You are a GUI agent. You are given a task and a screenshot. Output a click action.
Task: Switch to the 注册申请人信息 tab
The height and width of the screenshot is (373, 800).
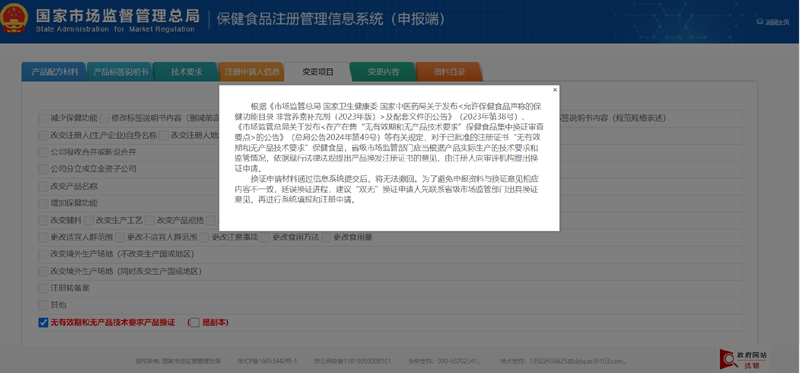(x=252, y=72)
